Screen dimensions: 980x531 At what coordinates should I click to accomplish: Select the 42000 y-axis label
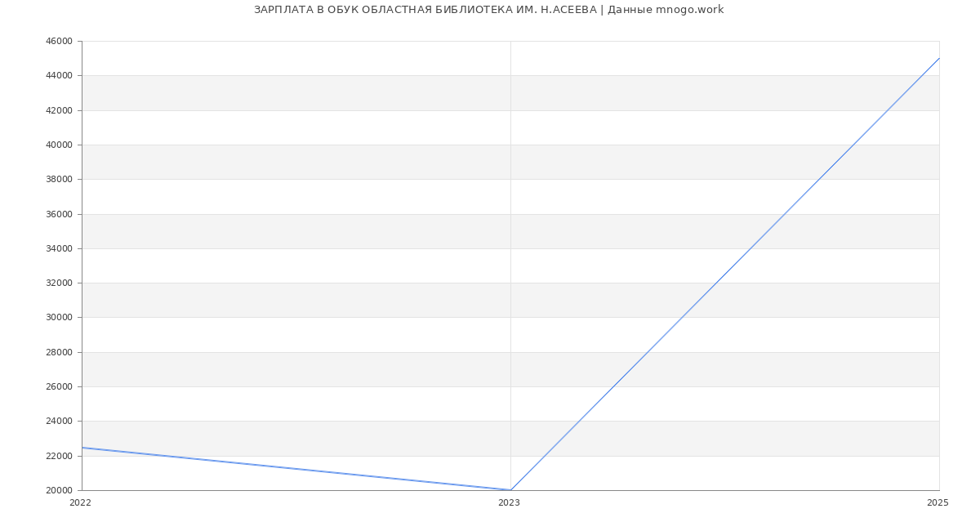tap(60, 110)
